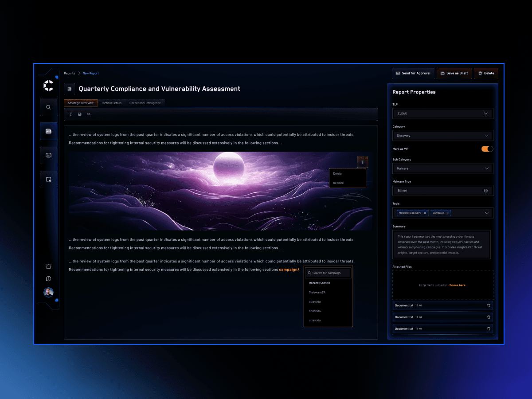Screen dimensions: 532x399
Task: Click the Malware Type field showing Botnet
Action: [443, 191]
